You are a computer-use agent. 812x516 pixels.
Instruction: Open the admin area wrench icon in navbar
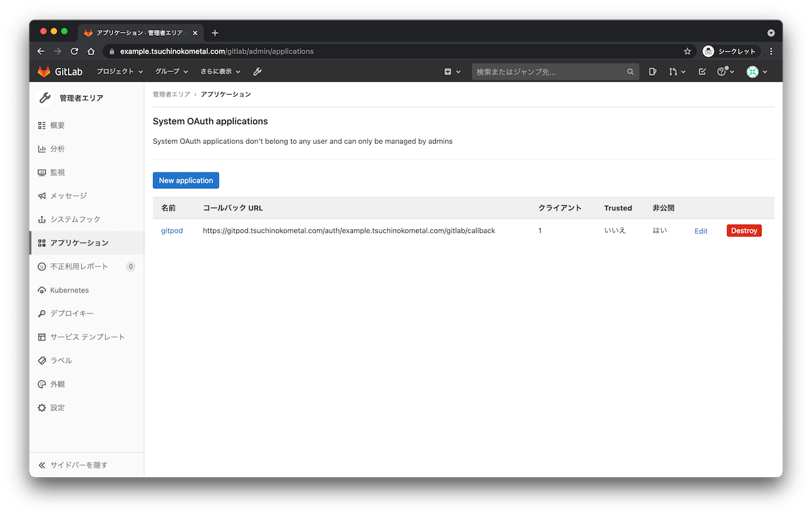click(x=257, y=71)
